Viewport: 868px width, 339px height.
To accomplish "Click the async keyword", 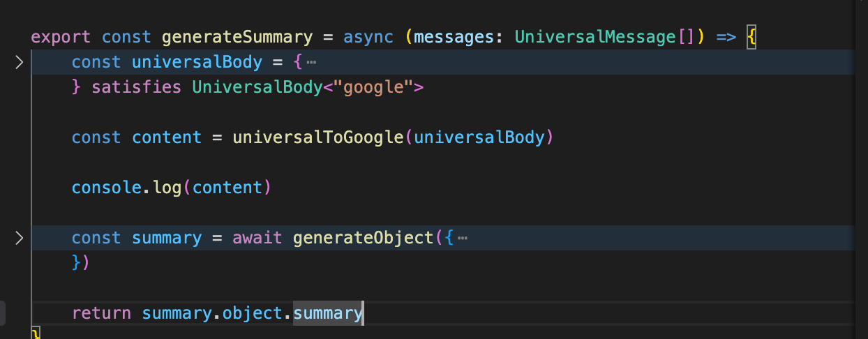I will [x=367, y=37].
